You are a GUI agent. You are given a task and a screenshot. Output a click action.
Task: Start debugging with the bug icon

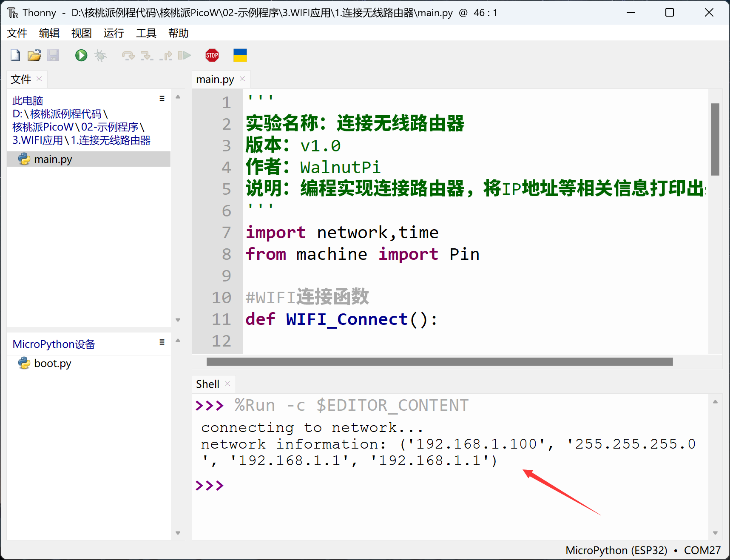[x=100, y=56]
